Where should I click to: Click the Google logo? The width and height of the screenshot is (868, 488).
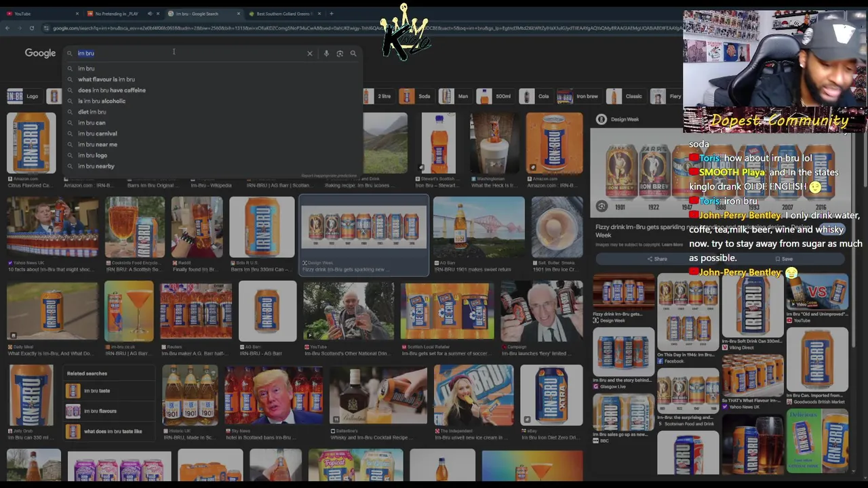click(x=40, y=54)
